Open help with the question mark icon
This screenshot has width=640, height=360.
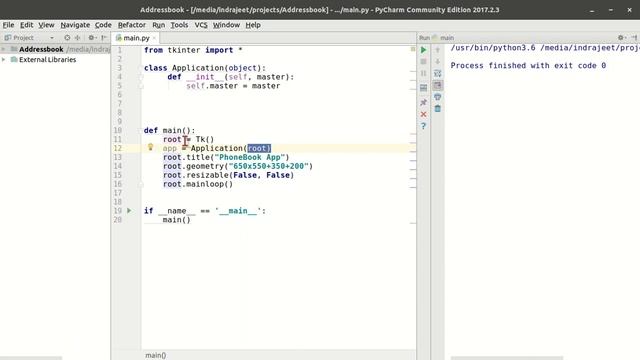423,126
